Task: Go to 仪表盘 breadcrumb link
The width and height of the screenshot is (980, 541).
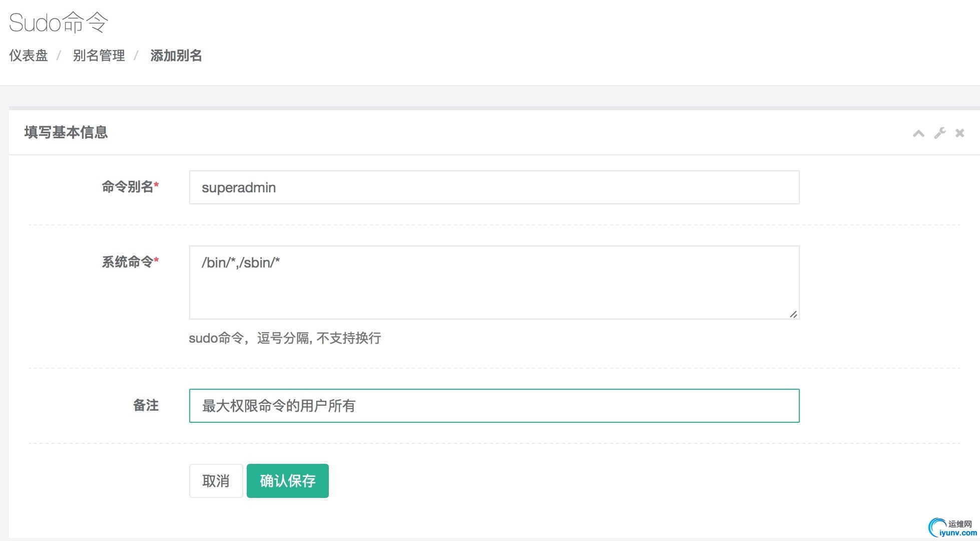Action: [x=29, y=56]
